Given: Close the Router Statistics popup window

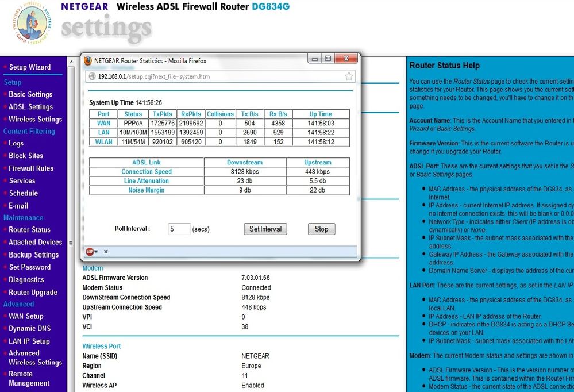Looking at the screenshot, I should (346, 59).
